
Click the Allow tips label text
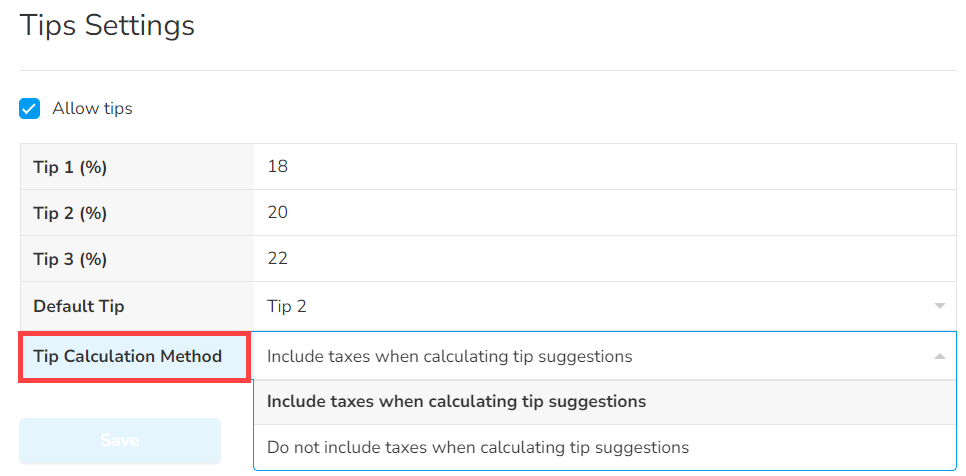(x=92, y=108)
